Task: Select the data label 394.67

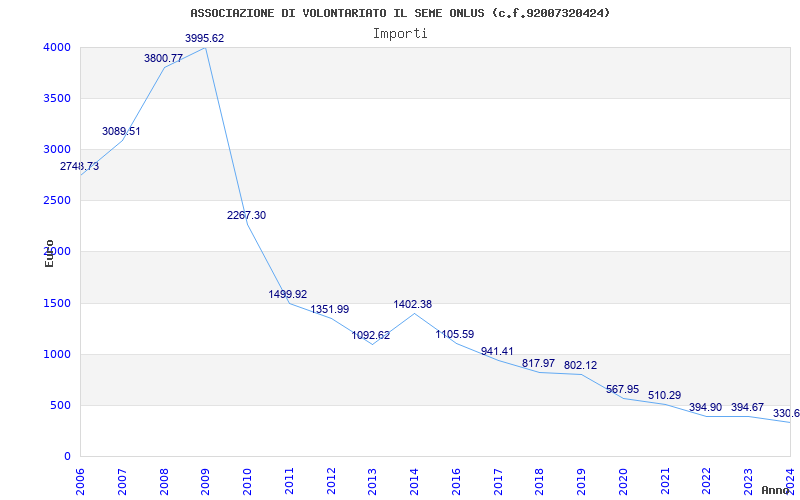Action: (747, 407)
